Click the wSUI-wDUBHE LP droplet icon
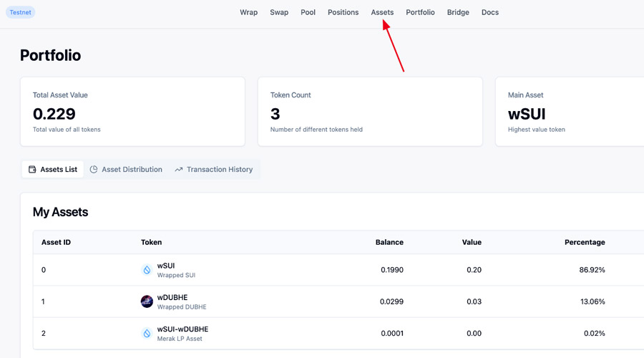Viewport: 644px width, 358px height. click(147, 334)
